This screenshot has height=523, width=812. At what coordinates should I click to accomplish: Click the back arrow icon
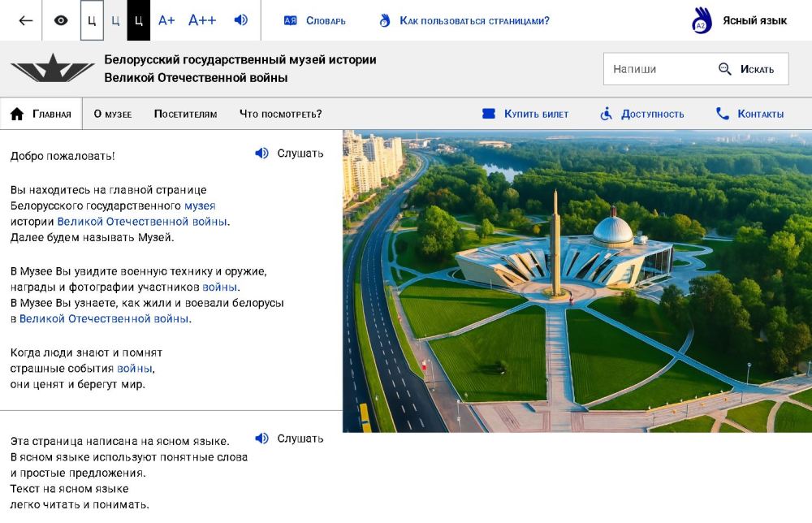click(x=26, y=20)
